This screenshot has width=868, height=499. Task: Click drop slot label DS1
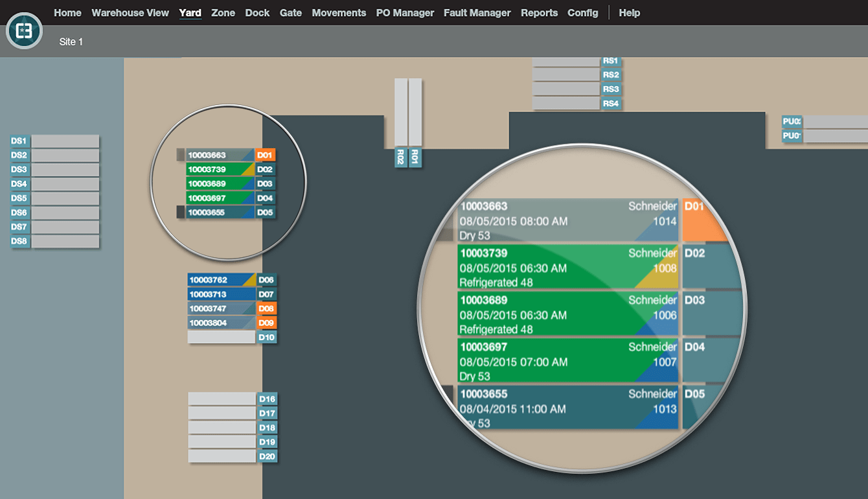coord(19,141)
